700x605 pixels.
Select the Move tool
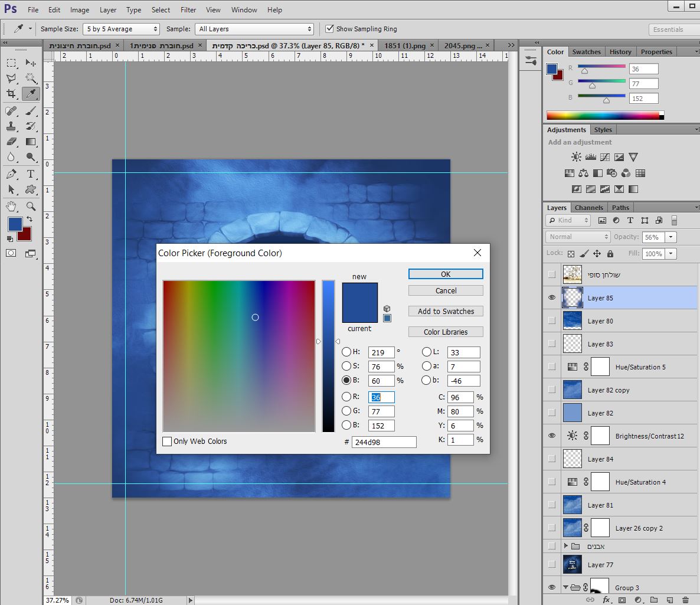click(x=31, y=63)
